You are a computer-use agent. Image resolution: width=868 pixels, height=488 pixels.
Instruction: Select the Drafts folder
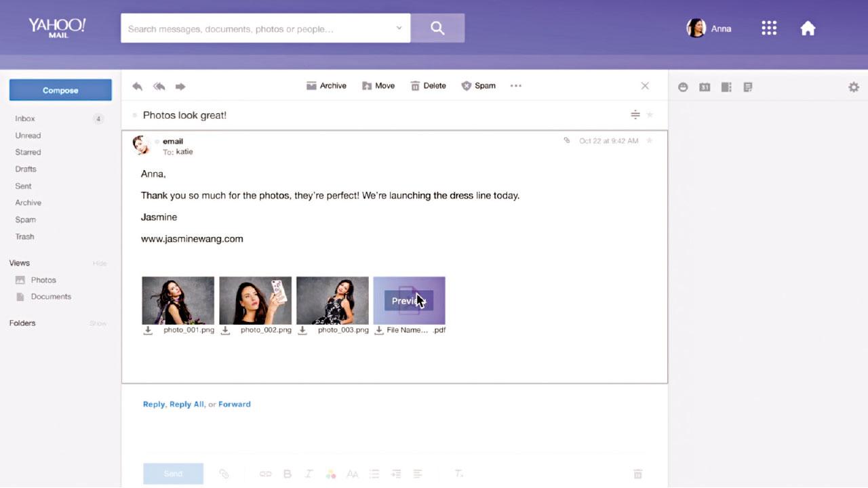[26, 169]
